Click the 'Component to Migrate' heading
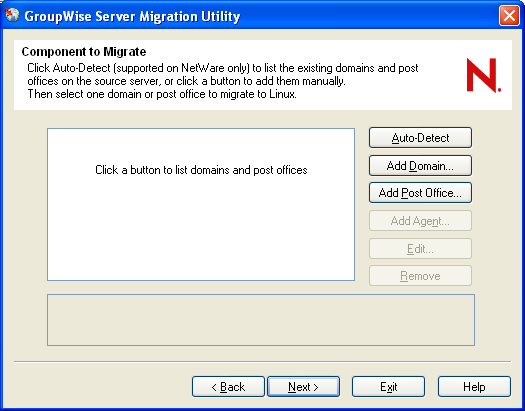Image resolution: width=525 pixels, height=411 pixels. (x=84, y=52)
